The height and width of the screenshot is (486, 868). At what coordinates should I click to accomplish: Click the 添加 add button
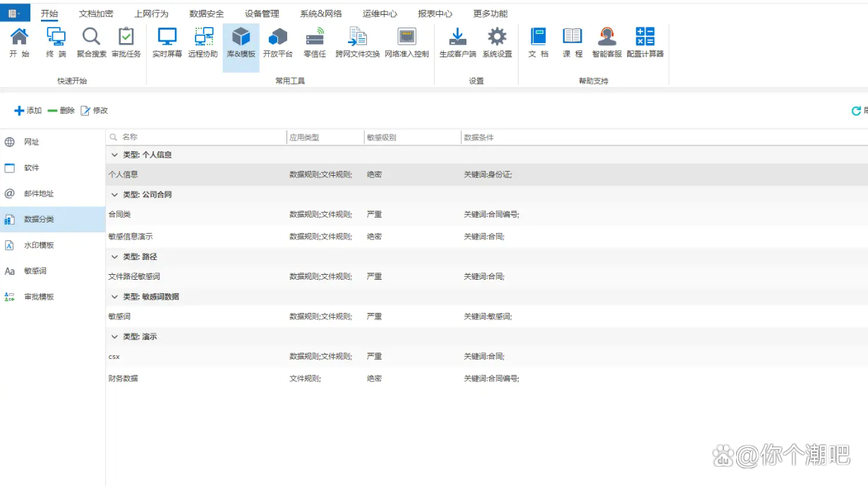click(28, 111)
